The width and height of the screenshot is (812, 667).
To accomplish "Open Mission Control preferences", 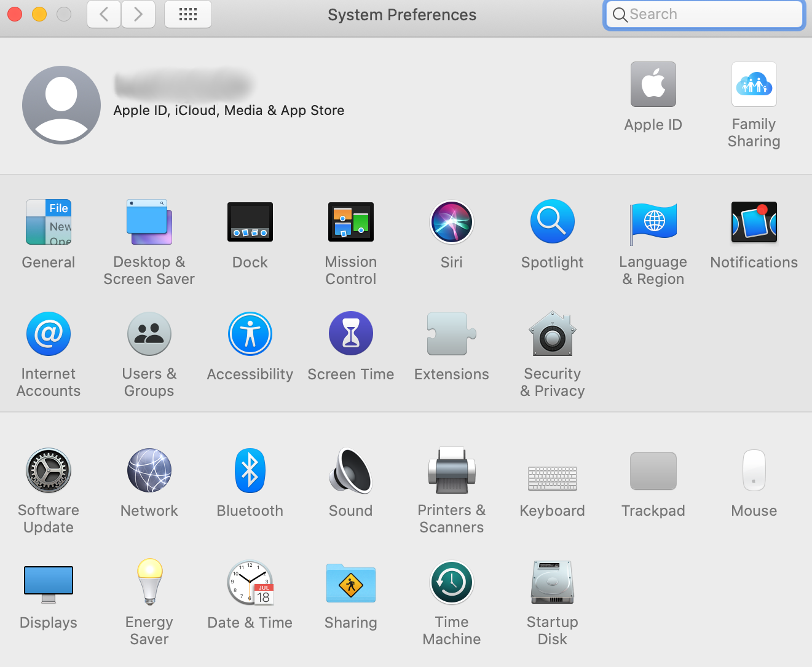I will point(350,223).
